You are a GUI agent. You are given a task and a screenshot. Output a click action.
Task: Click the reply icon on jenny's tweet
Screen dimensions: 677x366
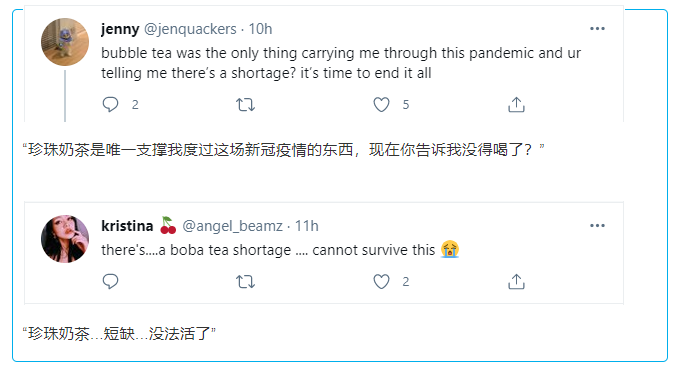[110, 104]
